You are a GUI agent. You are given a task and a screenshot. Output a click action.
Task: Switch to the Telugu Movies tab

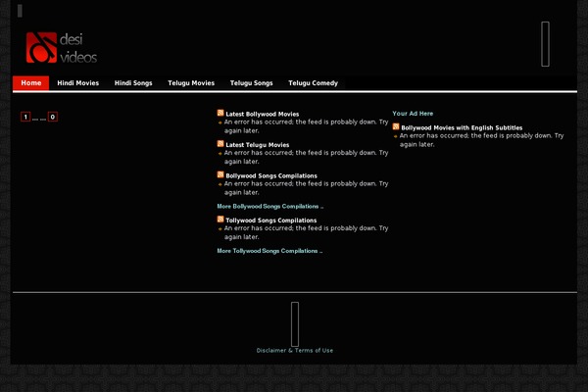[x=191, y=83]
